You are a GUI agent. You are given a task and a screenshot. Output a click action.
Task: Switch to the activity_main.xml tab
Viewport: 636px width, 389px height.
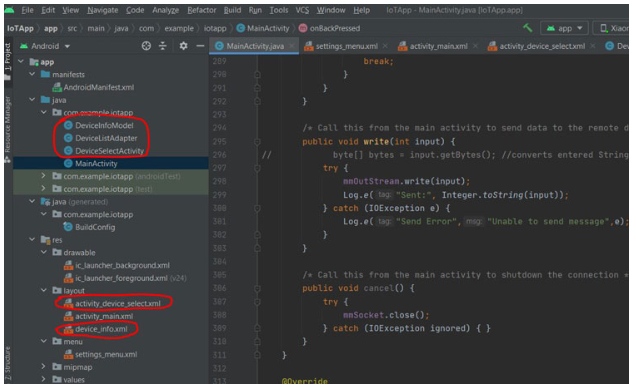tap(438, 46)
